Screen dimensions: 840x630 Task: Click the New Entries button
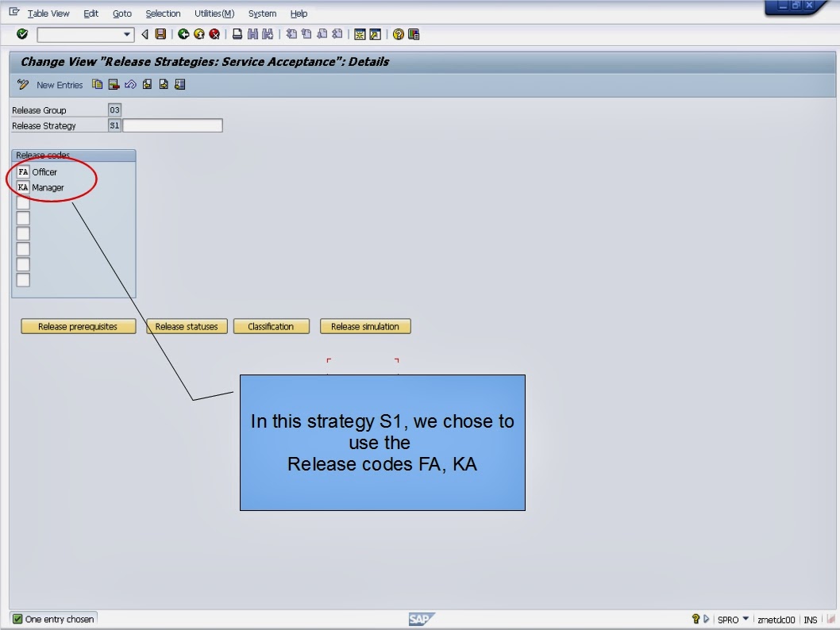pos(60,85)
